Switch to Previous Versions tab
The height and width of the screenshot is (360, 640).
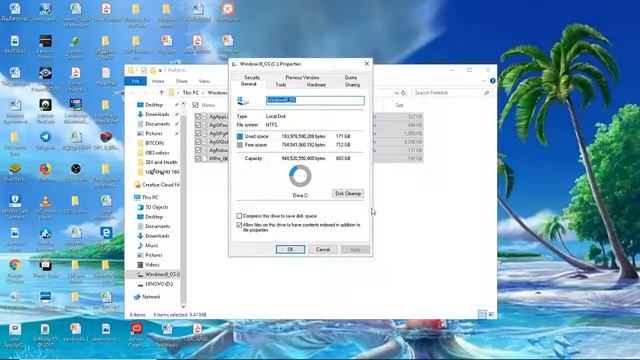tap(302, 77)
